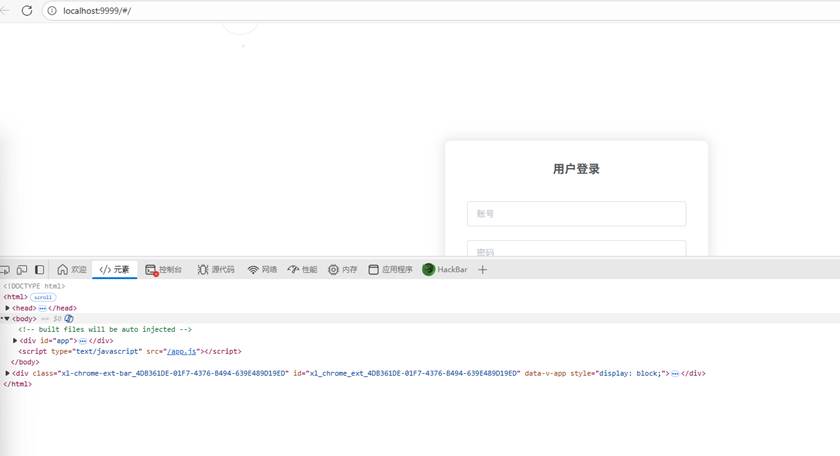Click the 账号 account input field

tap(576, 214)
